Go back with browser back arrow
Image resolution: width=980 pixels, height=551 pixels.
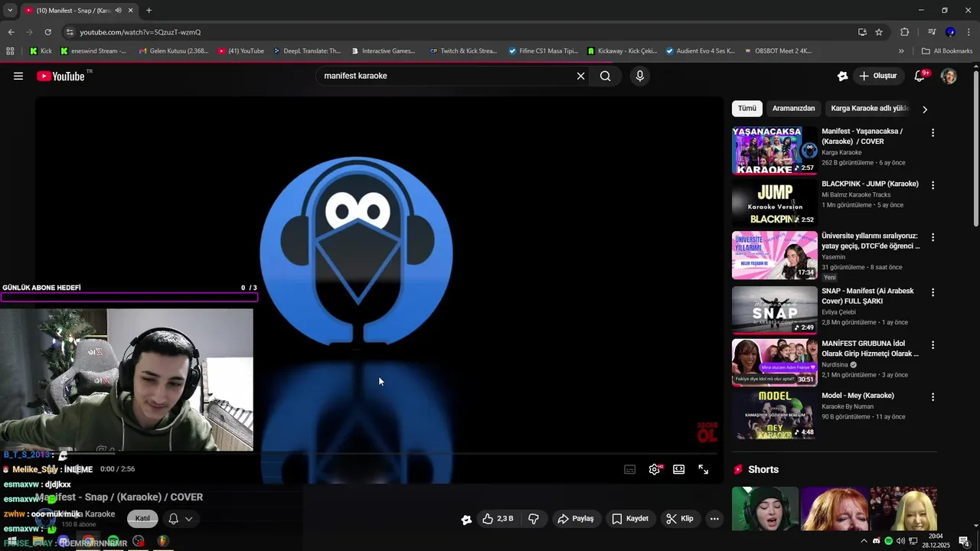point(11,32)
